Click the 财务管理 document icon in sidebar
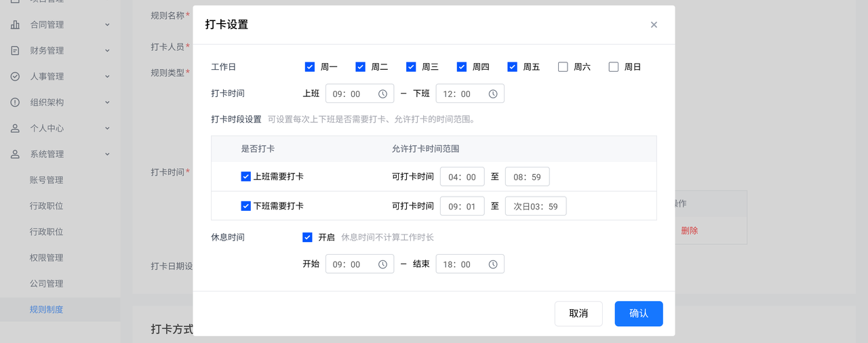Image resolution: width=868 pixels, height=343 pixels. [x=15, y=51]
